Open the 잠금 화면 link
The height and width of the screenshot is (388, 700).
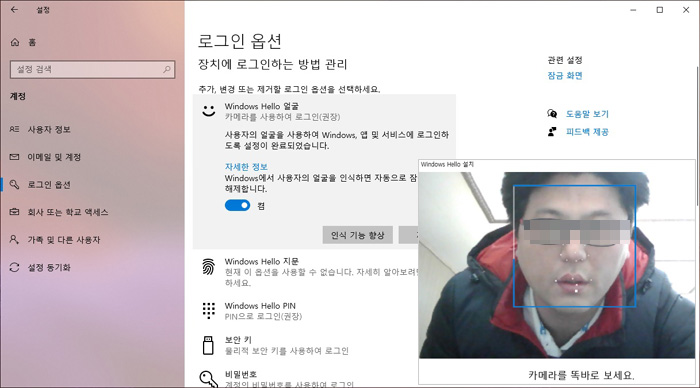[x=565, y=76]
